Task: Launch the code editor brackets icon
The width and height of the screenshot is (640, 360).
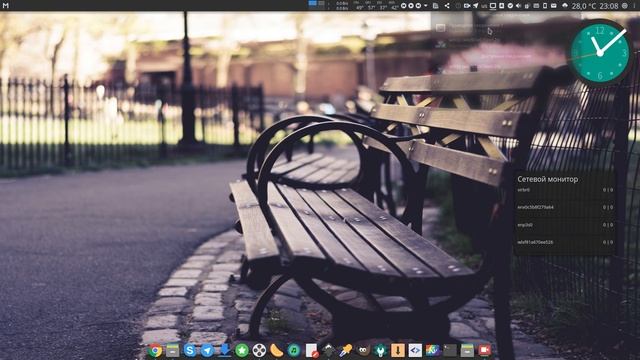Action: click(415, 351)
